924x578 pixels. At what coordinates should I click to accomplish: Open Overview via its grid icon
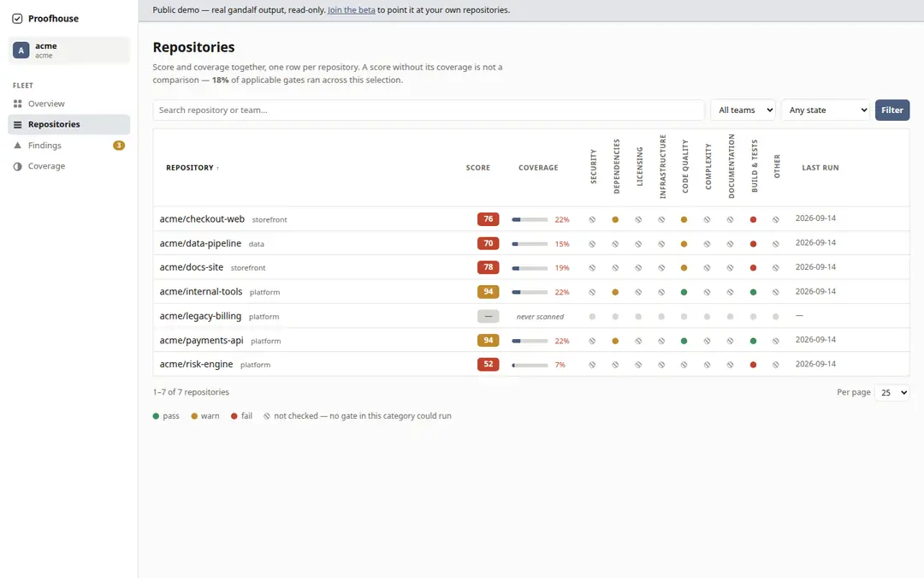(x=18, y=104)
